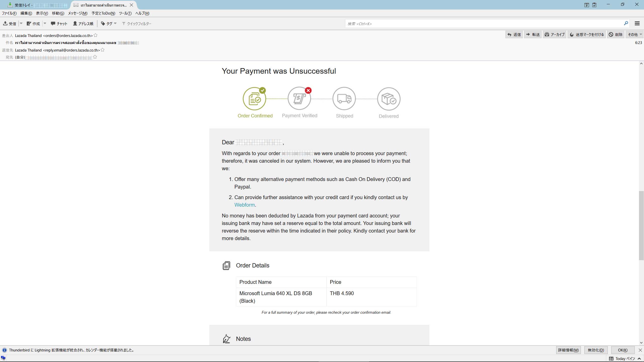Open the Address Book (アドレス帳)
The width and height of the screenshot is (644, 362).
coord(83,24)
